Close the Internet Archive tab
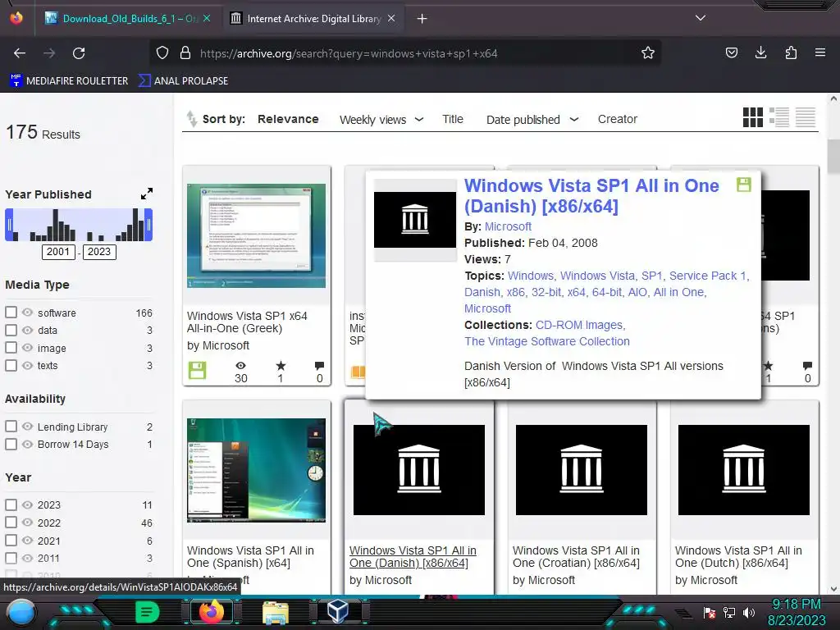Screen dimensions: 840x630 (x=391, y=18)
